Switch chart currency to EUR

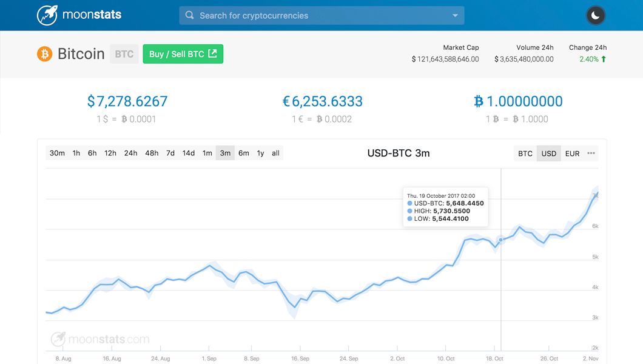pos(573,153)
